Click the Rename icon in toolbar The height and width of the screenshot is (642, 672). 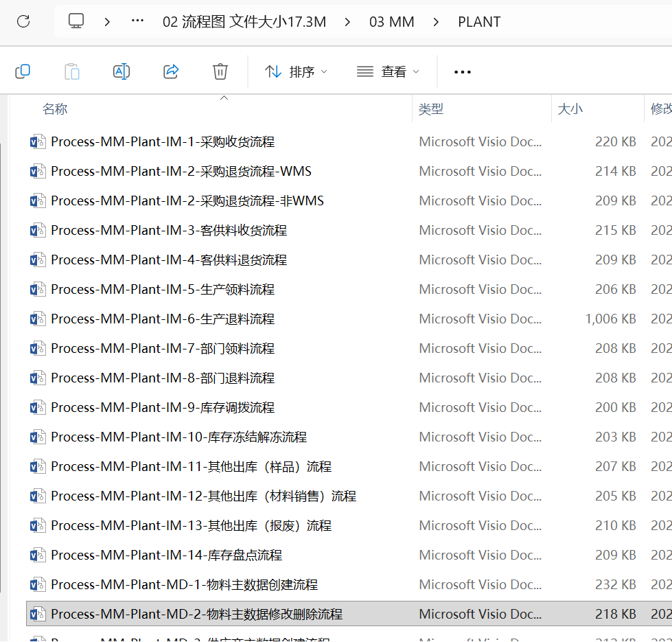121,71
